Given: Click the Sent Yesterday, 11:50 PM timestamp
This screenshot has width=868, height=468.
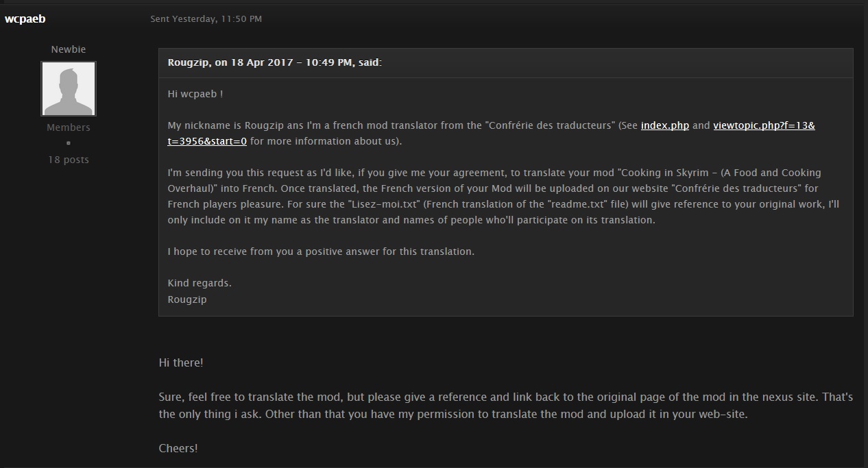Looking at the screenshot, I should click(206, 19).
